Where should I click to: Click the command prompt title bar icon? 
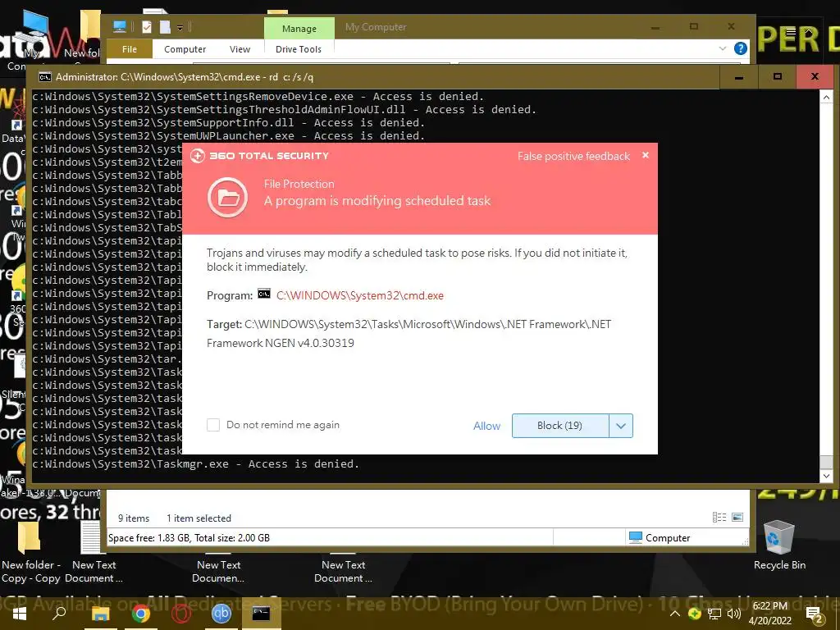pyautogui.click(x=45, y=77)
